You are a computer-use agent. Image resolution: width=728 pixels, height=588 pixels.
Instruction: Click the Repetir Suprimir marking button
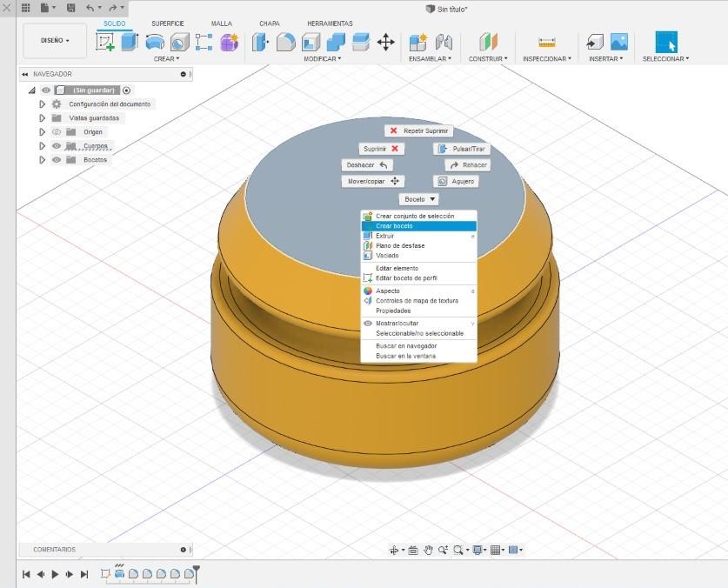pos(418,131)
